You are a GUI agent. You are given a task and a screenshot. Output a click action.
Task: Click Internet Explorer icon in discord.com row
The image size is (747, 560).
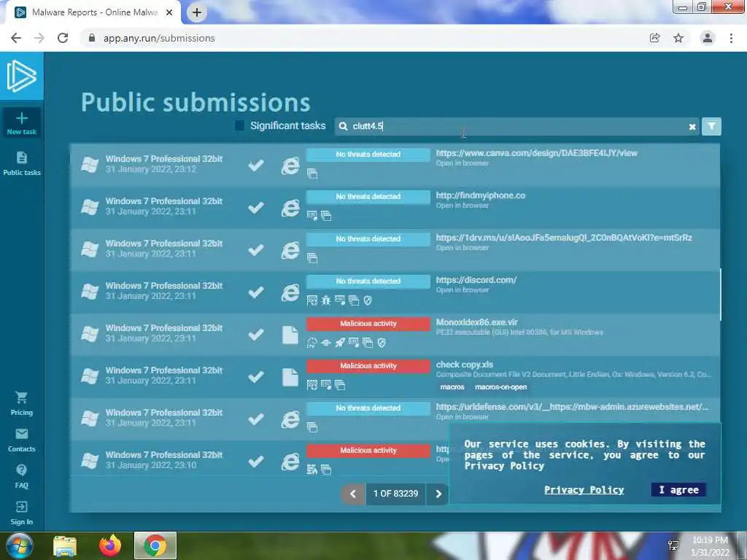290,292
